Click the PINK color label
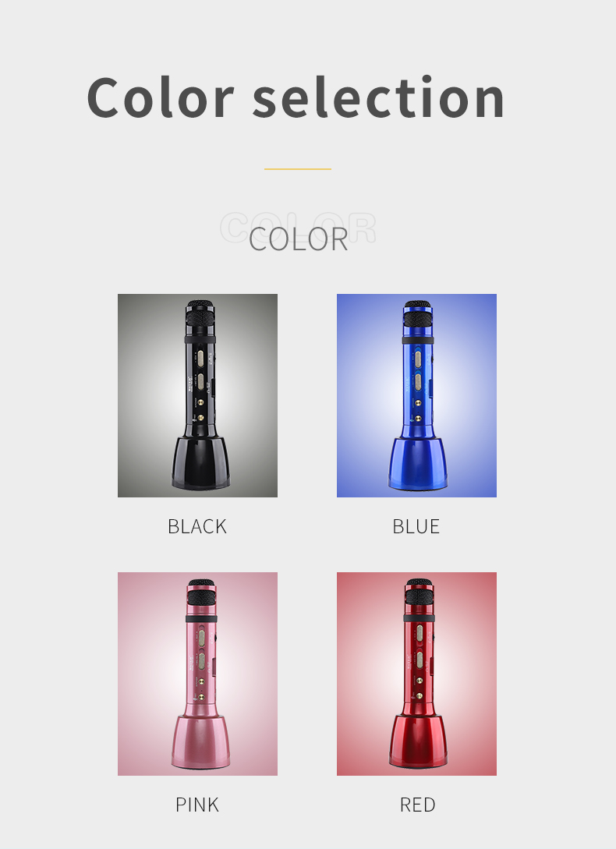 (x=197, y=805)
